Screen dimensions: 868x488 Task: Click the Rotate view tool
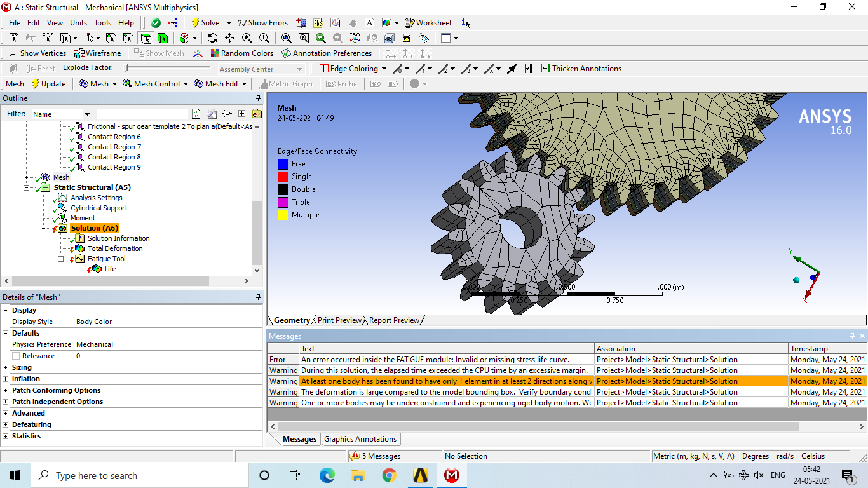tap(212, 38)
